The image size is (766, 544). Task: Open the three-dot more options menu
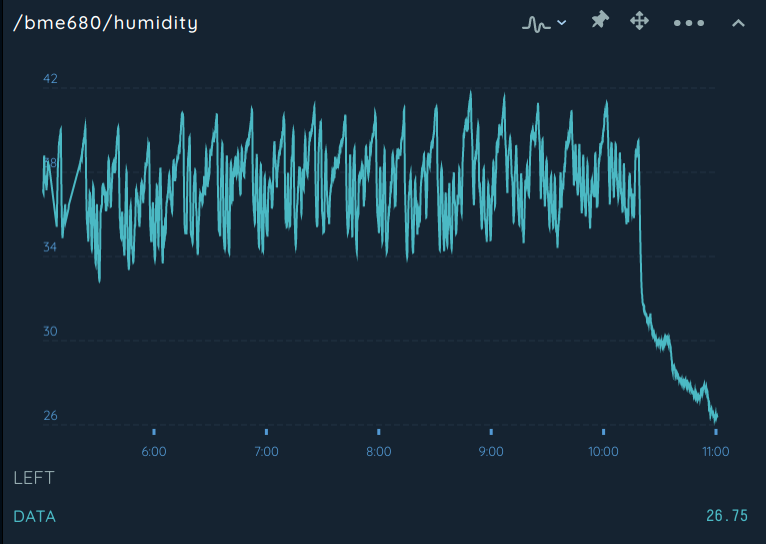689,23
